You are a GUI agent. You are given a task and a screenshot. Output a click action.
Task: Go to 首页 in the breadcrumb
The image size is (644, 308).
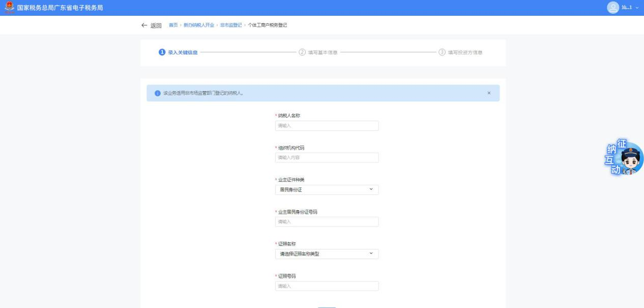pyautogui.click(x=173, y=25)
